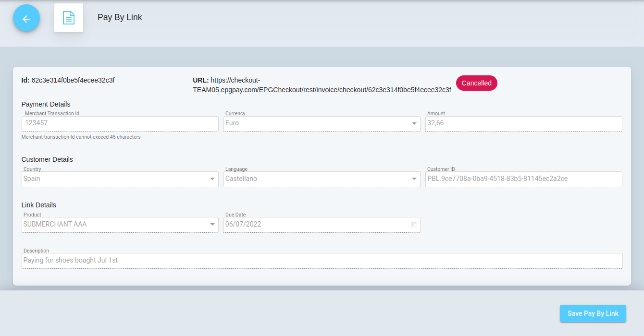Select the Payment Details section heading

(x=46, y=104)
